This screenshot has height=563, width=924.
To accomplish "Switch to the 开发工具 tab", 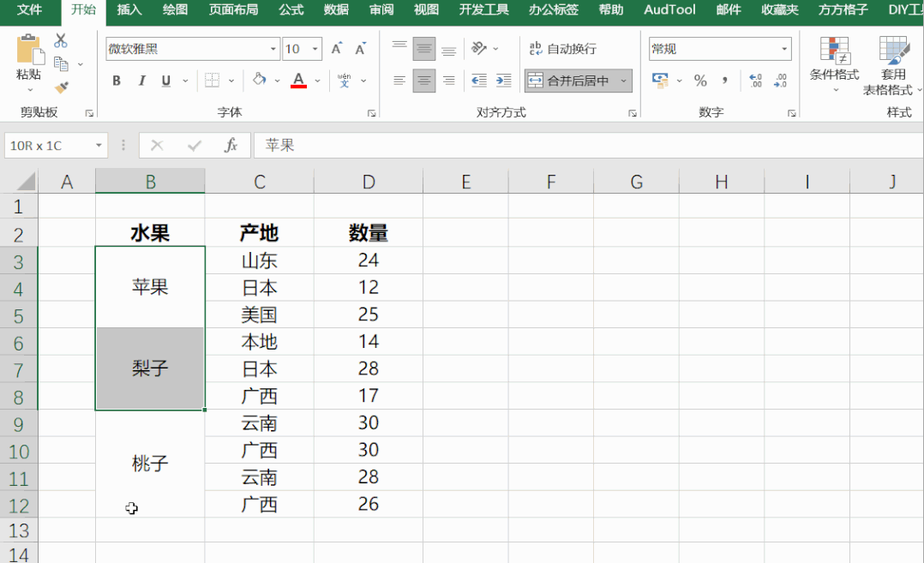I will click(x=483, y=10).
